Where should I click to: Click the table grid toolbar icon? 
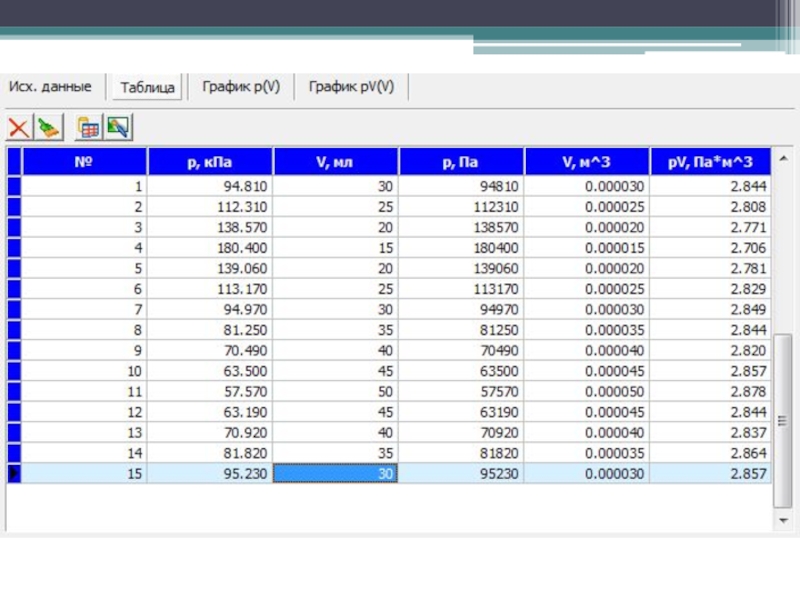click(x=89, y=128)
